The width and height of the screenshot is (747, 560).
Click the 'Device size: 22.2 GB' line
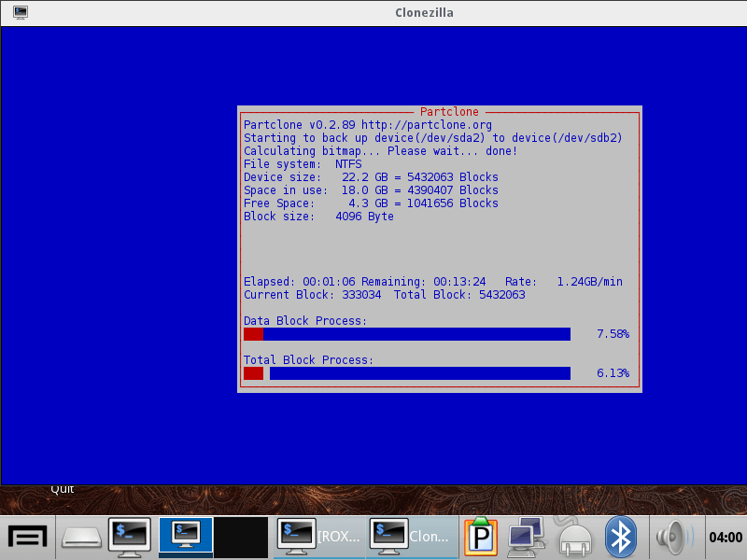point(371,177)
